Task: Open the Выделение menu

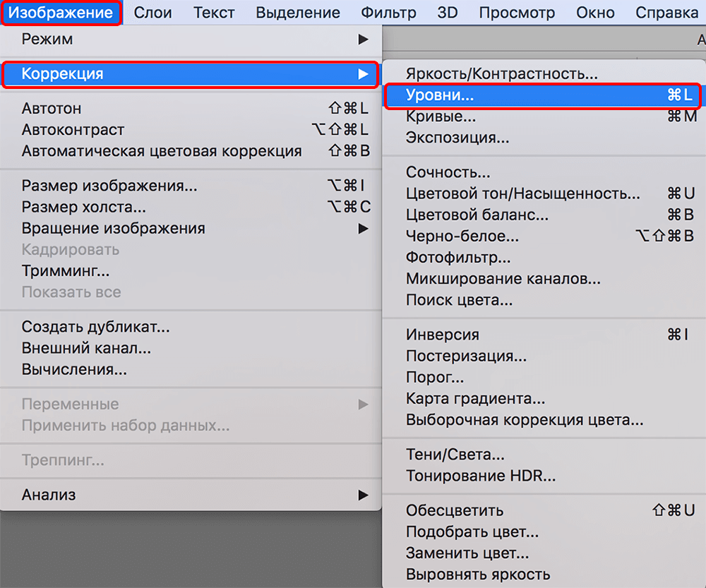Action: click(x=297, y=13)
